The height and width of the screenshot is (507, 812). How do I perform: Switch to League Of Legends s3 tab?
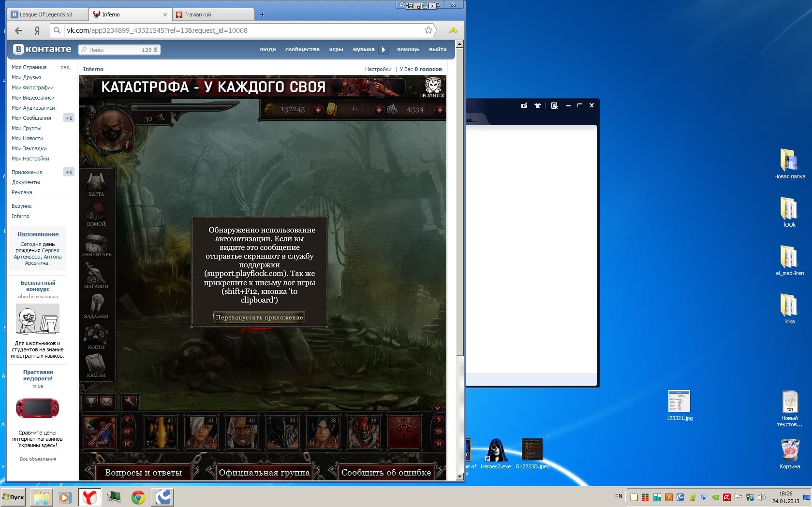[47, 14]
